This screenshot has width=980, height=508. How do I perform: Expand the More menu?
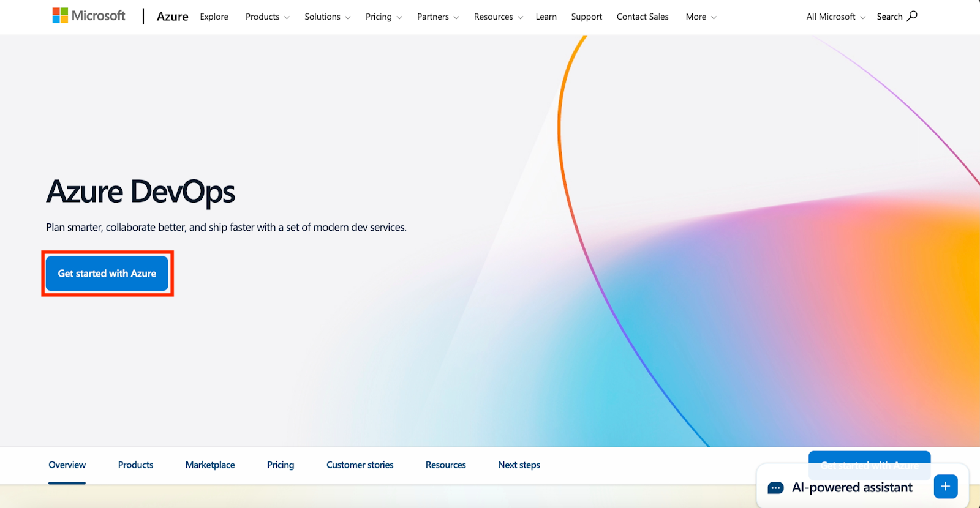pos(701,17)
